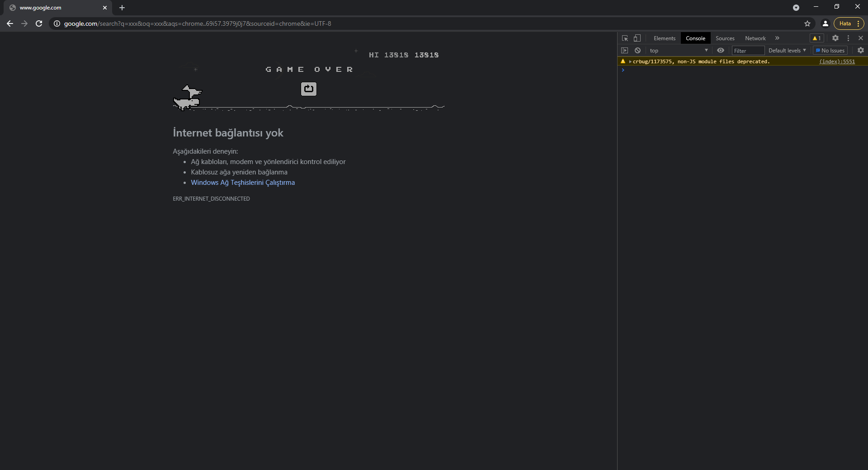The height and width of the screenshot is (470, 868).
Task: Open DevTools settings gear
Action: click(x=835, y=38)
